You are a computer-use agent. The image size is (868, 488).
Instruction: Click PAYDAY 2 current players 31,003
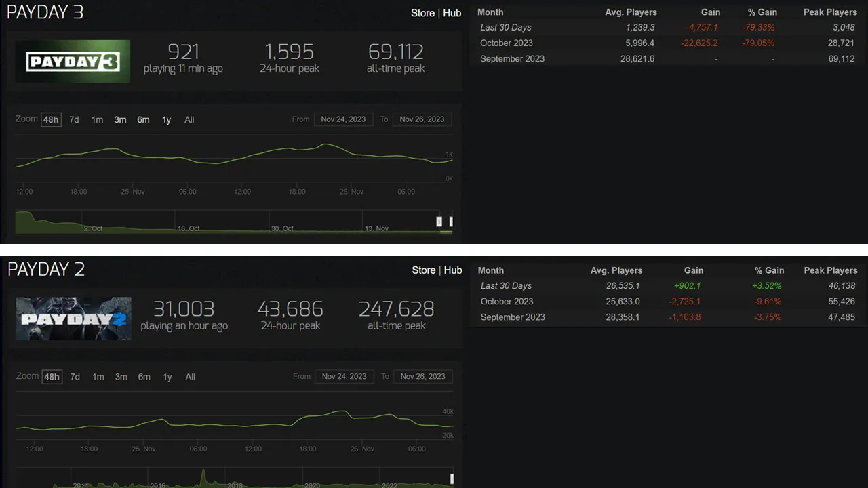(184, 308)
